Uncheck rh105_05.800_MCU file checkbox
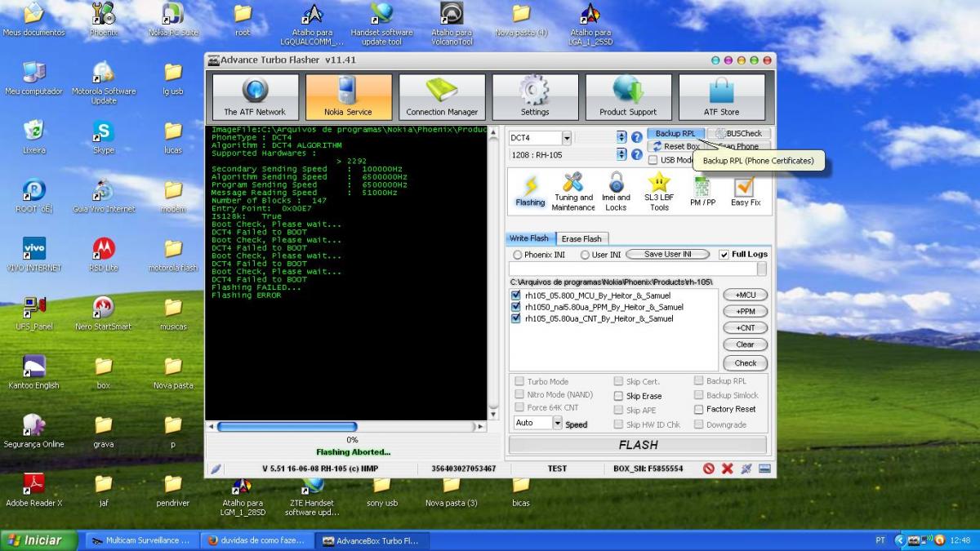Image resolution: width=980 pixels, height=551 pixels. pyautogui.click(x=515, y=295)
